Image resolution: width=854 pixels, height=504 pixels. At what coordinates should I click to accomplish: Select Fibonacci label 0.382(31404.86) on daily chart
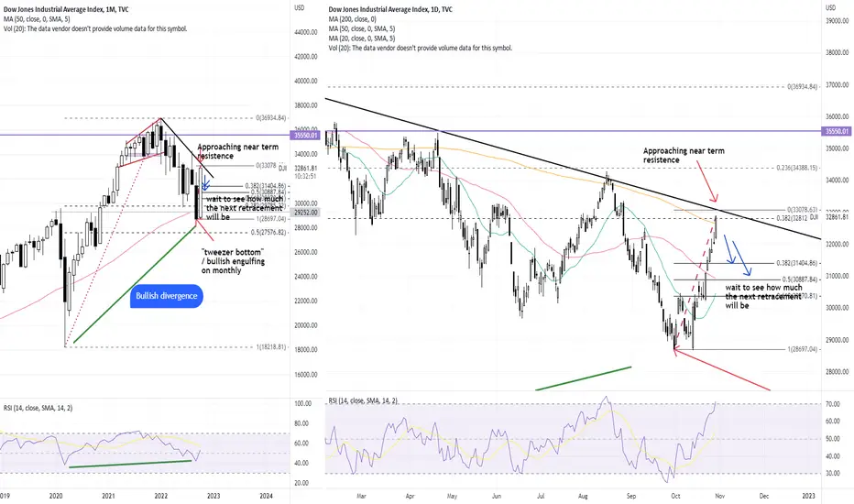(797, 263)
